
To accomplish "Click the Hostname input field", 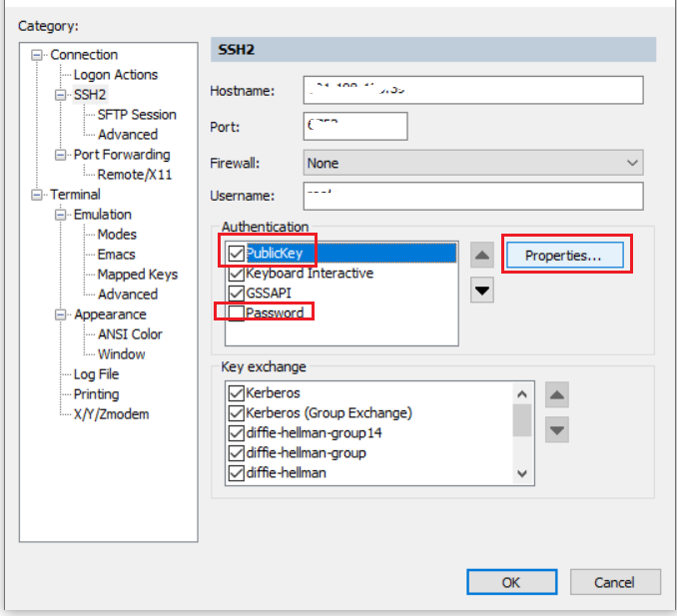I will tap(473, 90).
